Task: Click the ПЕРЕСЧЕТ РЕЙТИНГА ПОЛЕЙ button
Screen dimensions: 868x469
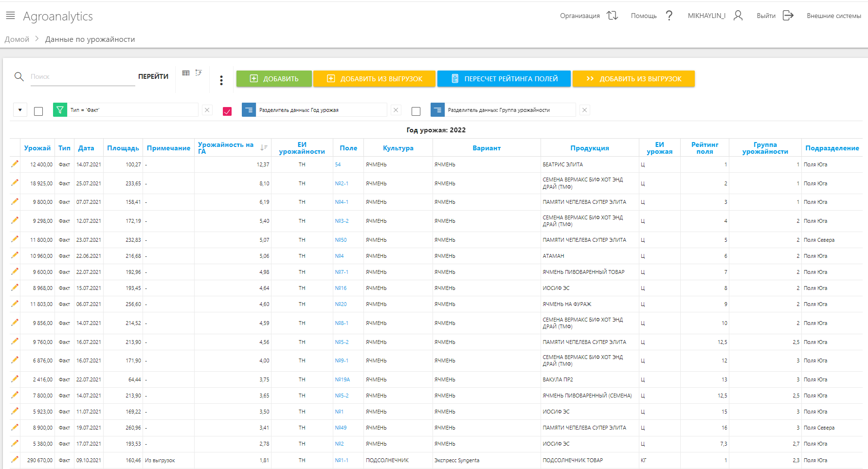Action: [x=504, y=79]
